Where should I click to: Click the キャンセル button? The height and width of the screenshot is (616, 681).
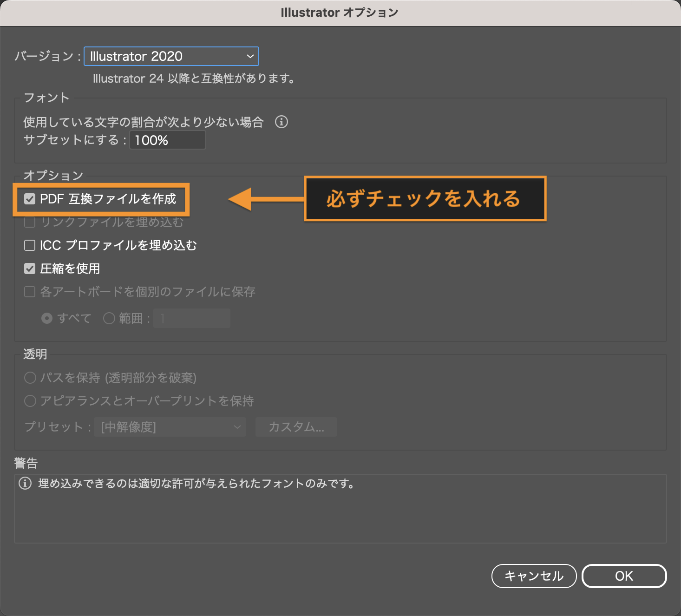(534, 576)
